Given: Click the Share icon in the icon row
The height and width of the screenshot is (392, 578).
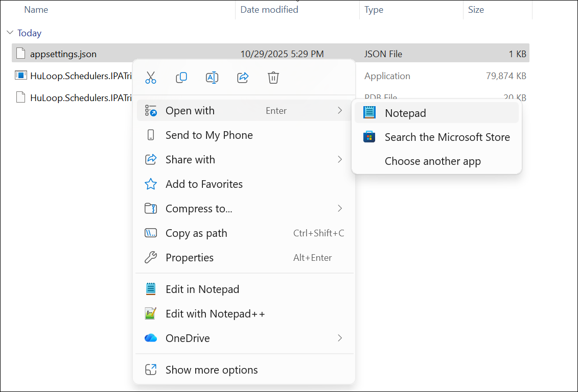Looking at the screenshot, I should tap(242, 78).
